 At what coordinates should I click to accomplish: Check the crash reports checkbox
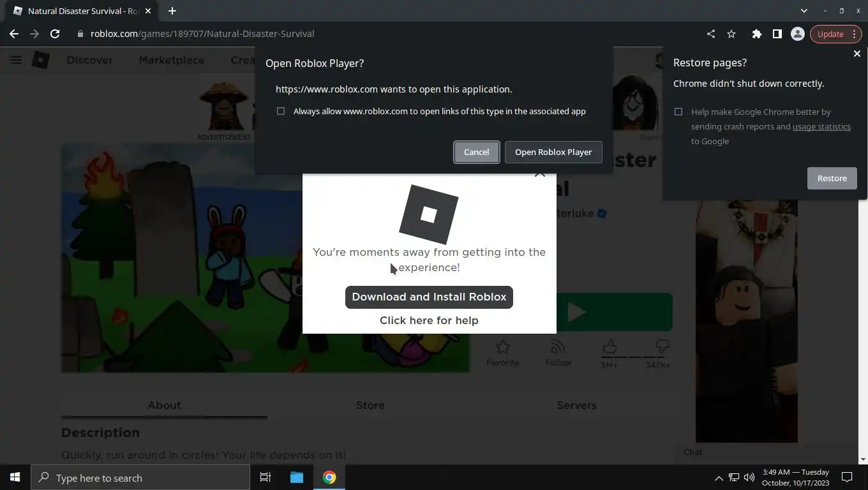(x=678, y=112)
